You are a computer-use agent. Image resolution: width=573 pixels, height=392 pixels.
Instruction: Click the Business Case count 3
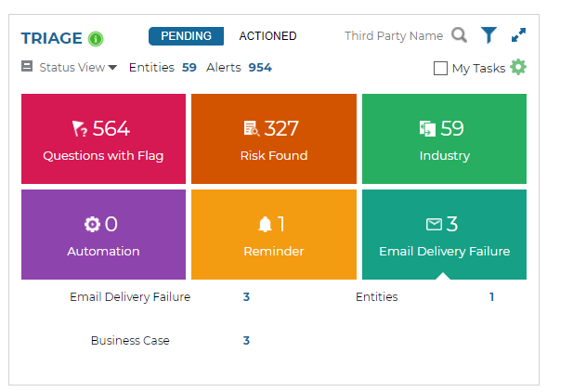pos(246,341)
